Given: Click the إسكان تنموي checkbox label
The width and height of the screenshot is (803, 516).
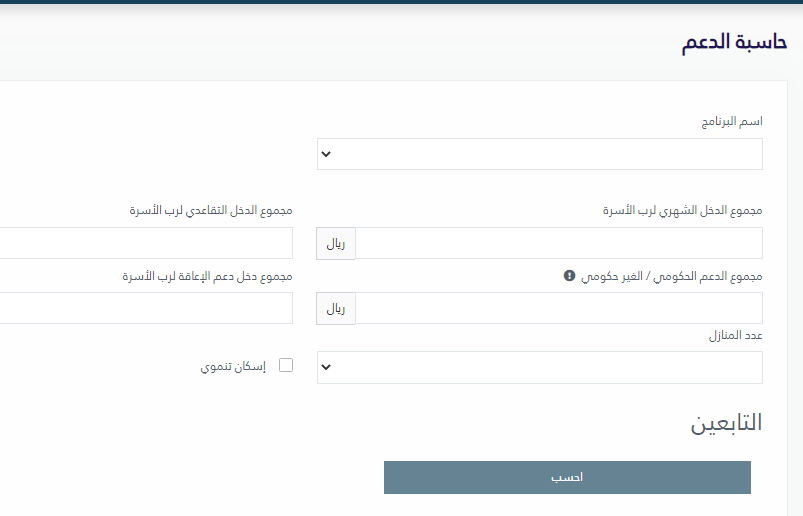Looking at the screenshot, I should point(233,367).
